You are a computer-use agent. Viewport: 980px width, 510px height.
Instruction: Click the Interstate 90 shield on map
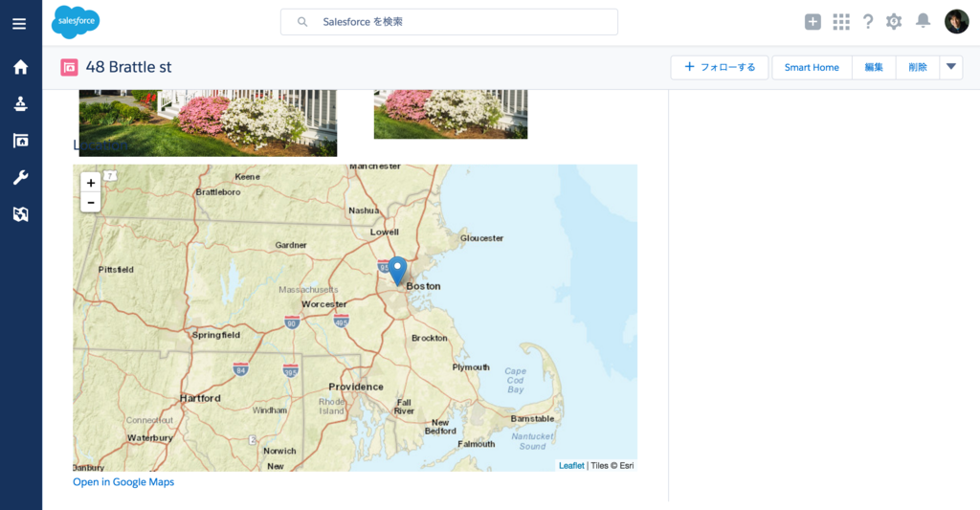[292, 322]
